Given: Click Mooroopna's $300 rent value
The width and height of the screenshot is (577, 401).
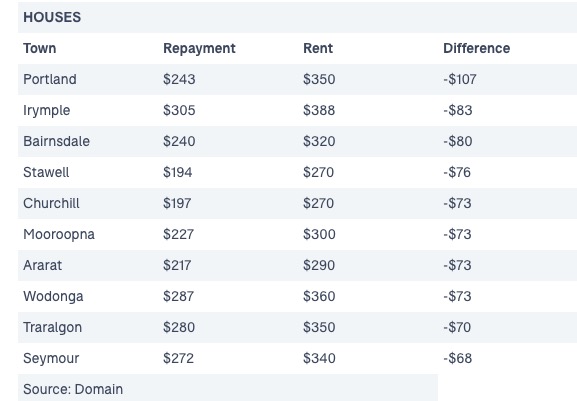Looking at the screenshot, I should coord(319,234).
